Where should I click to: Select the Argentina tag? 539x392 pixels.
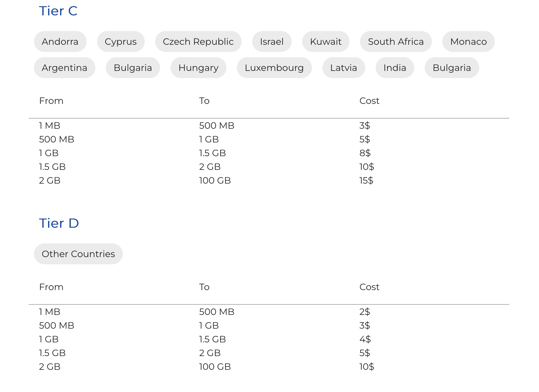point(64,68)
